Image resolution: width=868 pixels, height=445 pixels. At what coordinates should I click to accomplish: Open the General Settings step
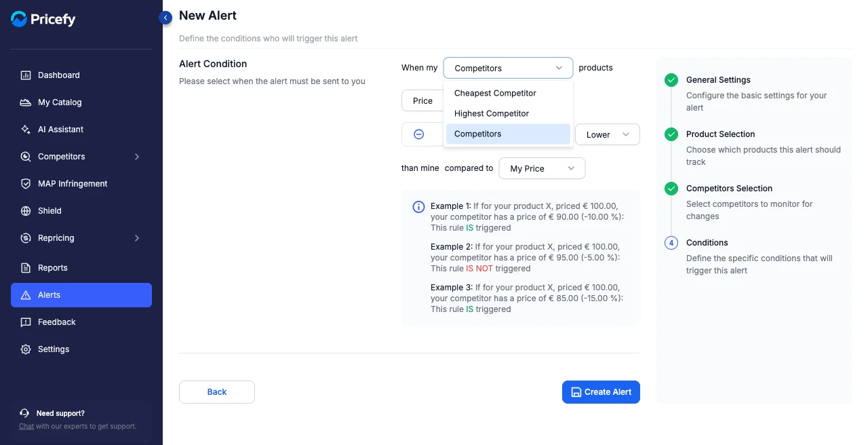point(718,80)
